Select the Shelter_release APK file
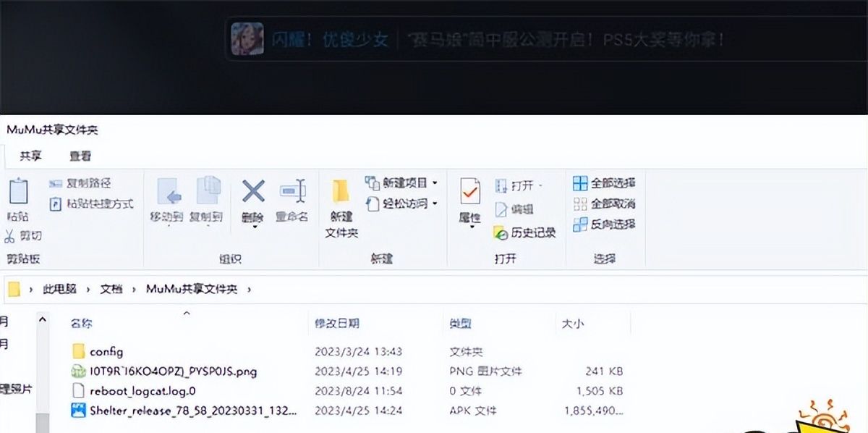This screenshot has height=433, width=868. (193, 411)
